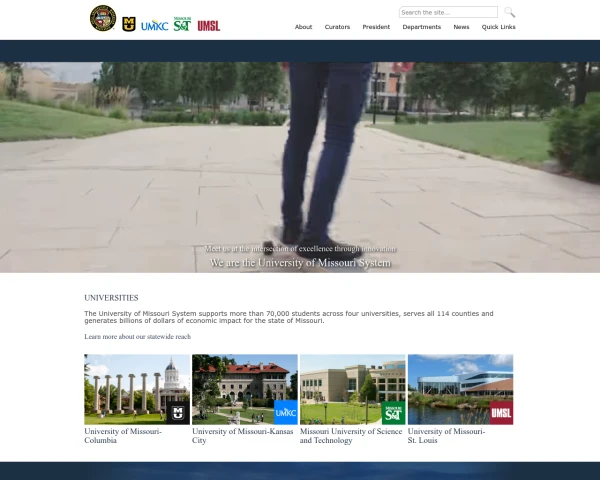Click the Columbia columns campus photo
Viewport: 600px width, 480px height.
click(x=137, y=389)
